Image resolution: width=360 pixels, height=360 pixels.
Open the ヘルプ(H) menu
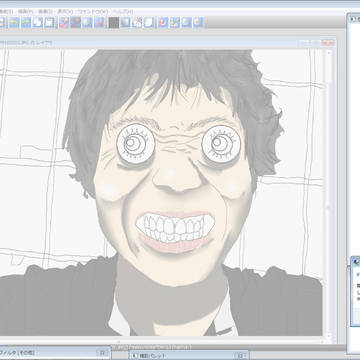[123, 11]
